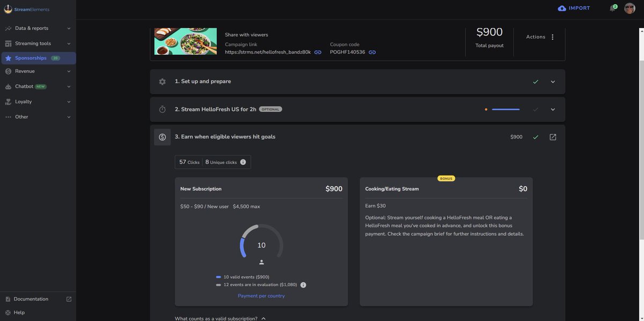The image size is (644, 321).
Task: Open Documentation external link icon
Action: (x=69, y=299)
